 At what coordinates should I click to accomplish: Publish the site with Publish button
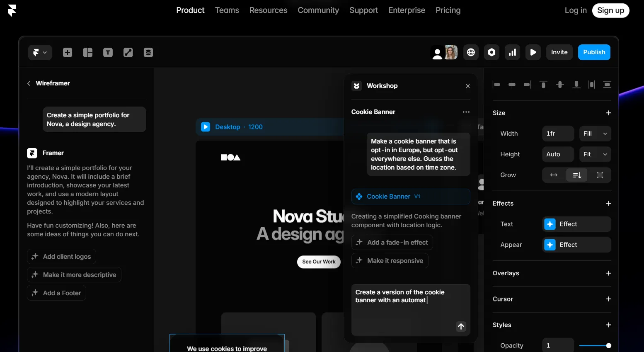pyautogui.click(x=594, y=52)
